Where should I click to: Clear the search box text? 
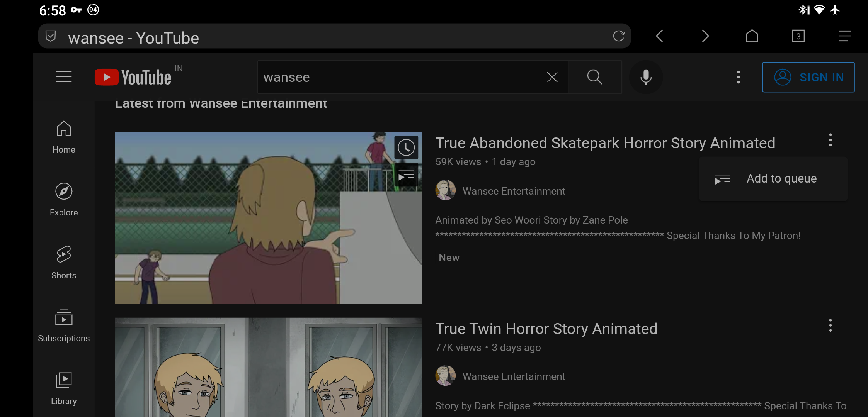tap(552, 77)
